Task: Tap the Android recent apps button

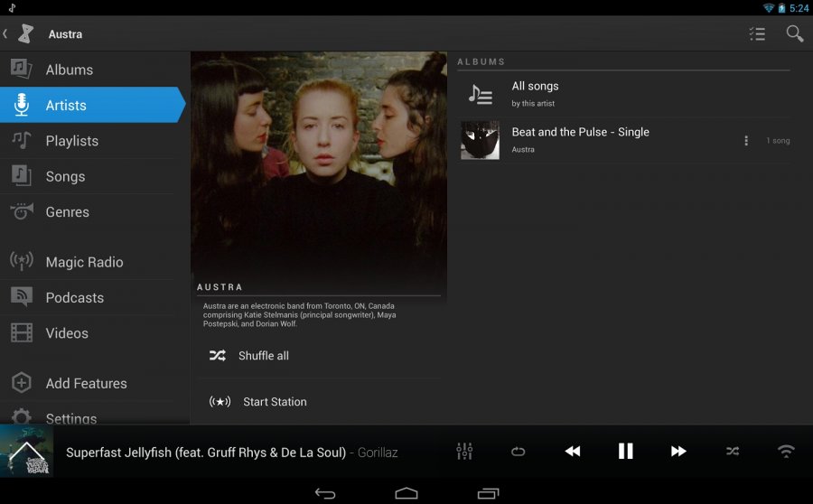Action: (x=488, y=493)
